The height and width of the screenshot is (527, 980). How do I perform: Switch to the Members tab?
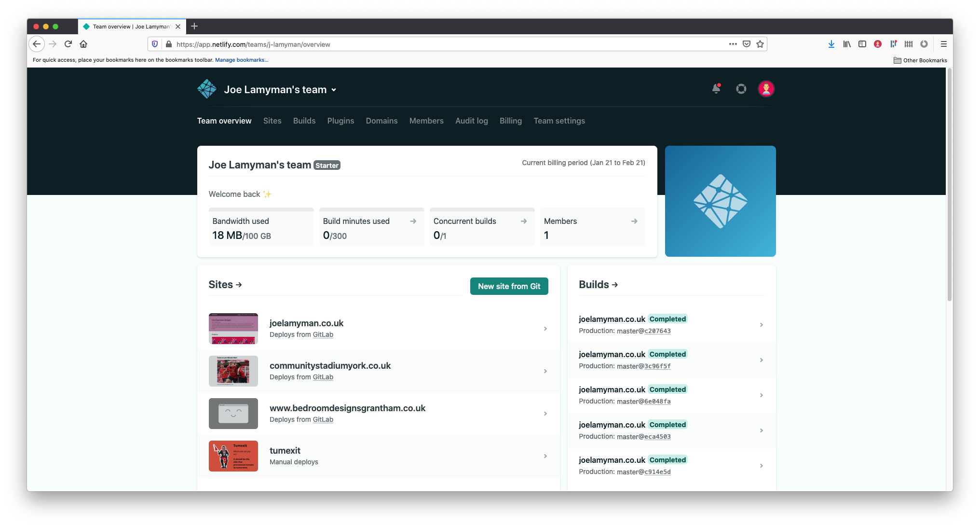pos(426,121)
